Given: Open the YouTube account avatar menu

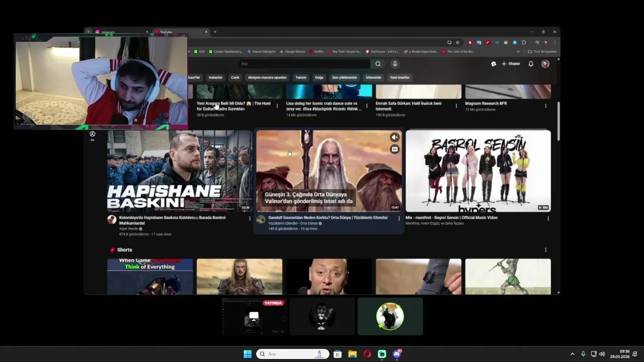Looking at the screenshot, I should pos(545,64).
